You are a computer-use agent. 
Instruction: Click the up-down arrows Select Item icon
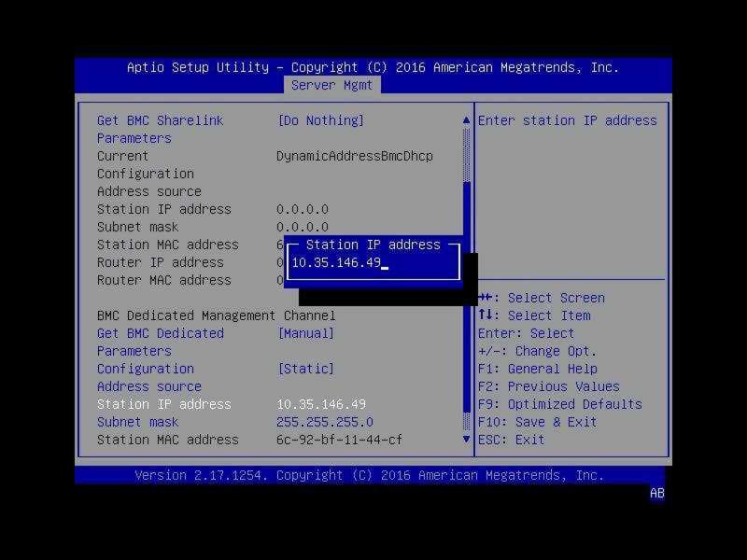pos(486,315)
